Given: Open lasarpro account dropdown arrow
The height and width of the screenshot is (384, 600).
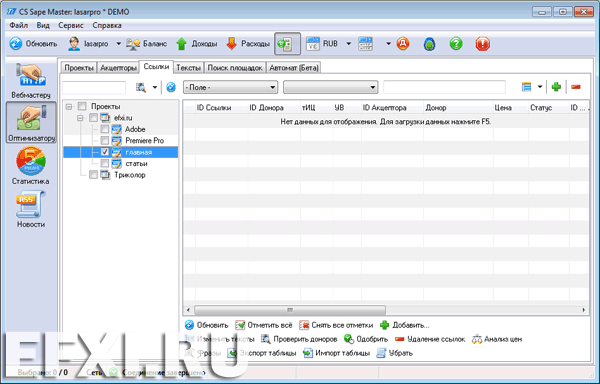Looking at the screenshot, I should pos(118,44).
